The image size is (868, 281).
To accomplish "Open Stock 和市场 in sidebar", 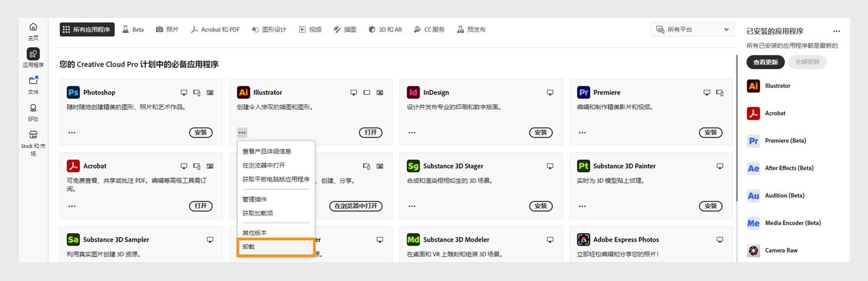I will (33, 142).
